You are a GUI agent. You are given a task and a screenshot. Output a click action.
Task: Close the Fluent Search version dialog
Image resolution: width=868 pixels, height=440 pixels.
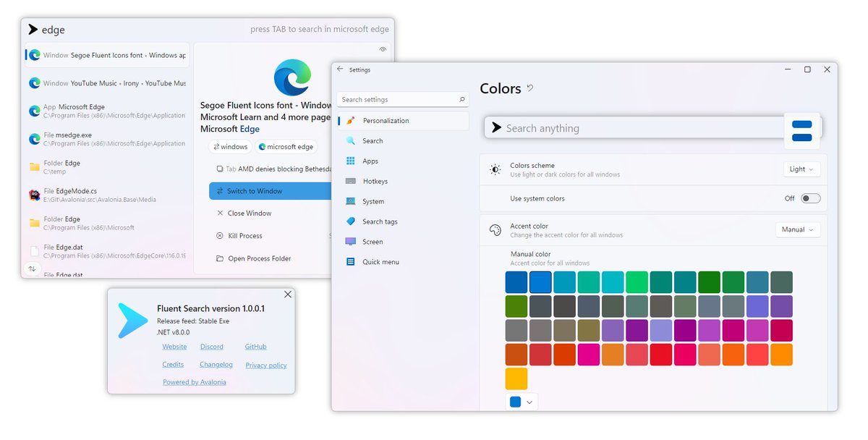pos(288,295)
